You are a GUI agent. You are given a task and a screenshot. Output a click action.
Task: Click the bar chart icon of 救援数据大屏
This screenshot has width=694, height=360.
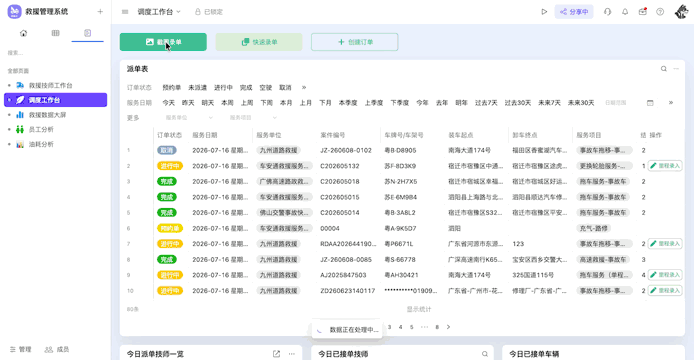tap(20, 115)
